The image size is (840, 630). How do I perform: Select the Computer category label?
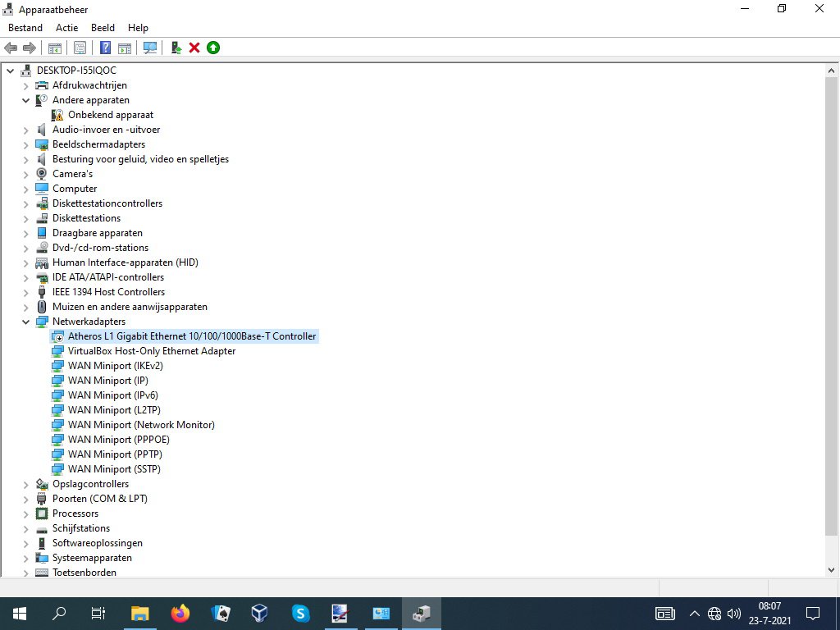click(x=75, y=189)
